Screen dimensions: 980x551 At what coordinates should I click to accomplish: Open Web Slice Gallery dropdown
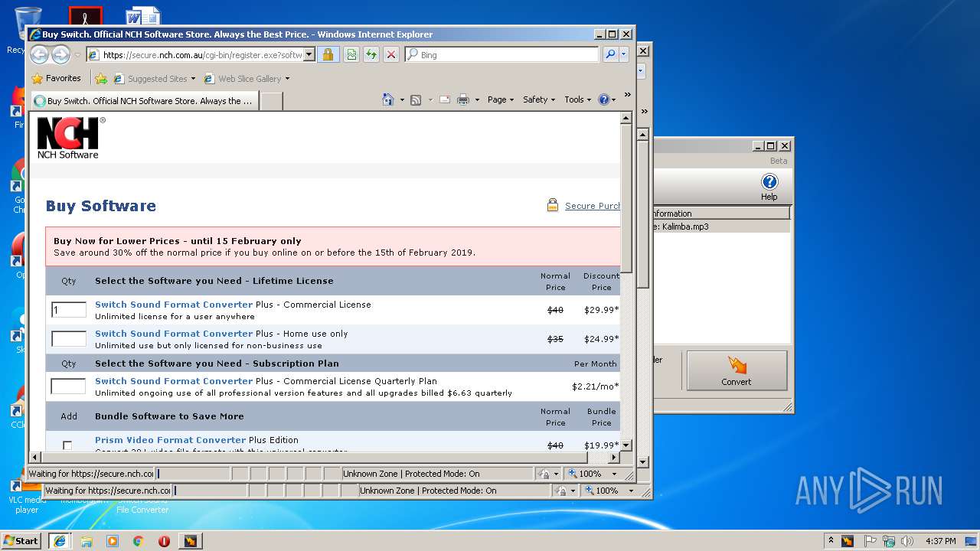pos(247,78)
